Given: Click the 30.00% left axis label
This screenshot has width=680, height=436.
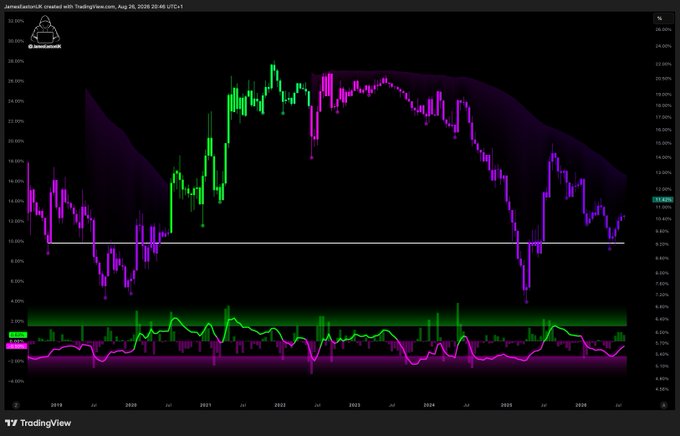Looking at the screenshot, I should click(x=16, y=41).
